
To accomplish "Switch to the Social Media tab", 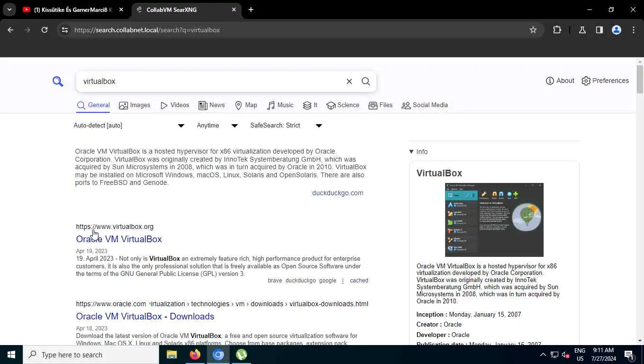I will 425,105.
